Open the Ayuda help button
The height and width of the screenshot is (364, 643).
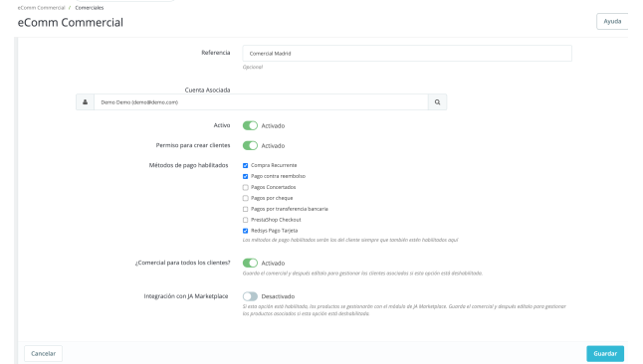(x=612, y=21)
